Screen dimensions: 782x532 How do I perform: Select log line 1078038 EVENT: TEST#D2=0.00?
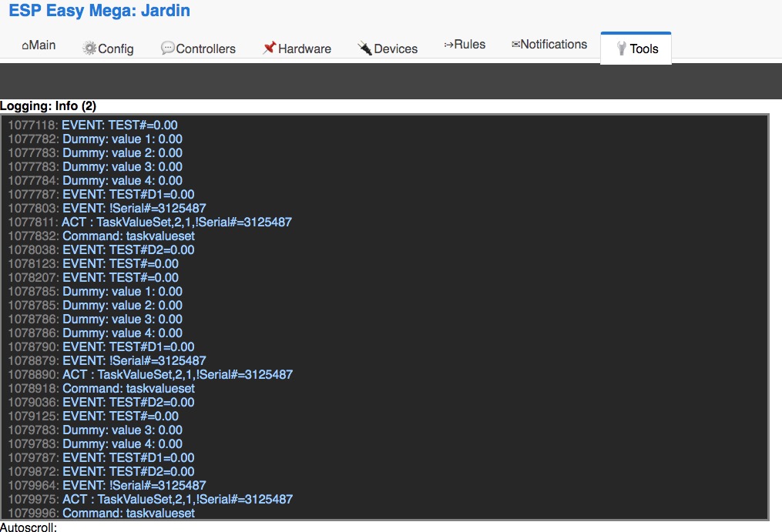pyautogui.click(x=101, y=249)
